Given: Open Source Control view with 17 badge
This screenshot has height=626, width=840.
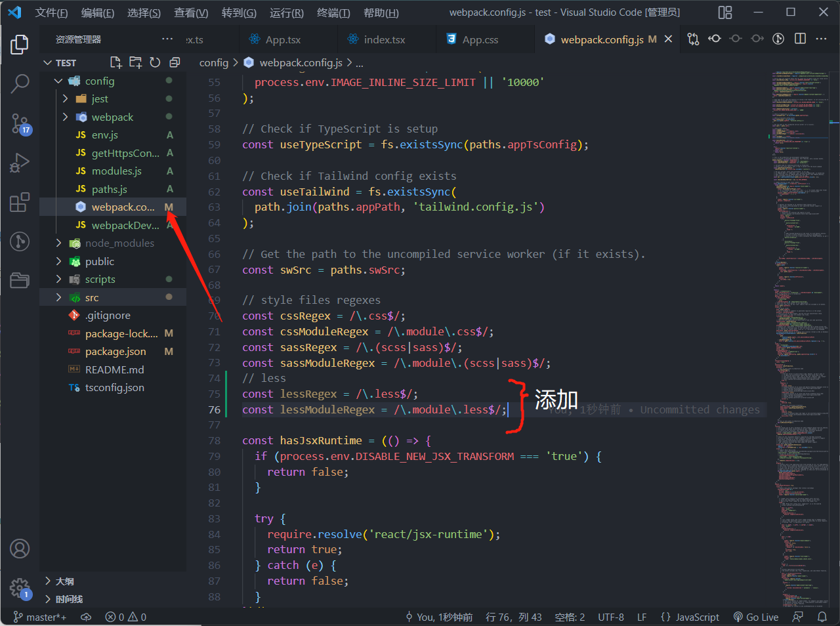Looking at the screenshot, I should click(20, 123).
